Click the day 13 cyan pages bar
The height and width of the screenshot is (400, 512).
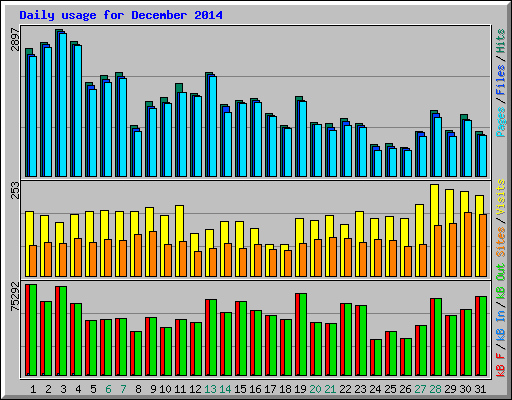(213, 126)
